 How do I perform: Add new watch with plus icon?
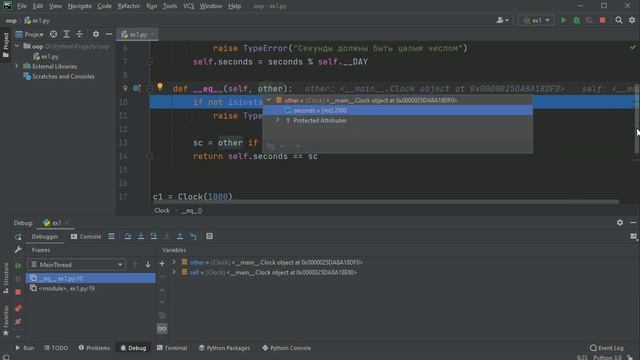pyautogui.click(x=162, y=264)
